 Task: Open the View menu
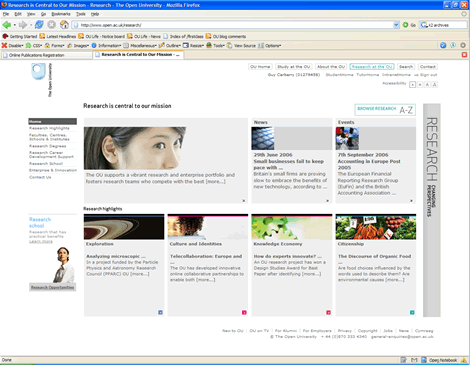[x=31, y=14]
